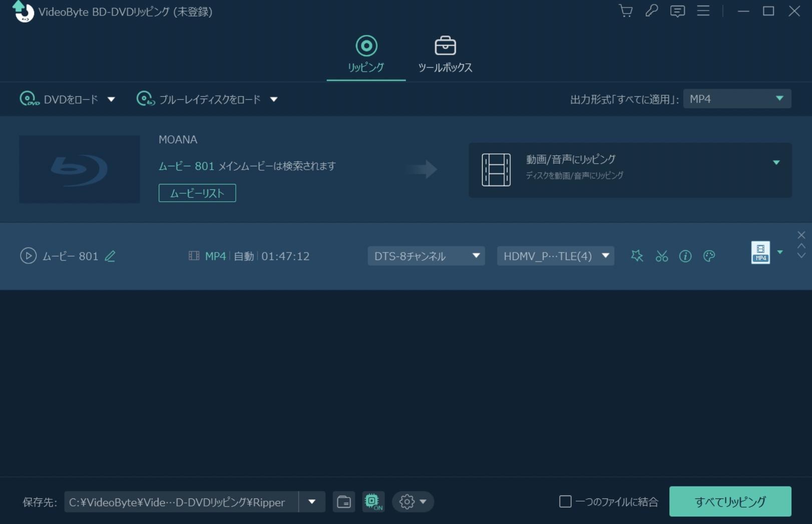
Task: Switch to the リッピング tab
Action: click(x=366, y=54)
